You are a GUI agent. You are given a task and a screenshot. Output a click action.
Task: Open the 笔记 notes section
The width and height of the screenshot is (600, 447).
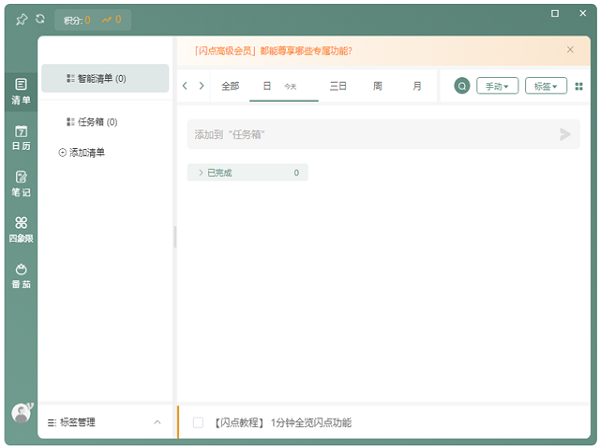[20, 183]
